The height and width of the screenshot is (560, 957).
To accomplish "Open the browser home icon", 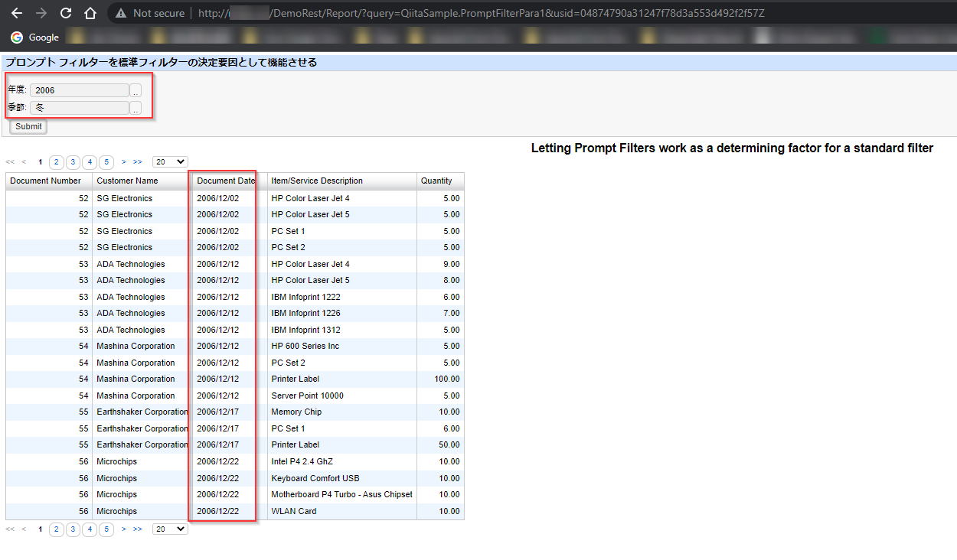I will click(90, 13).
